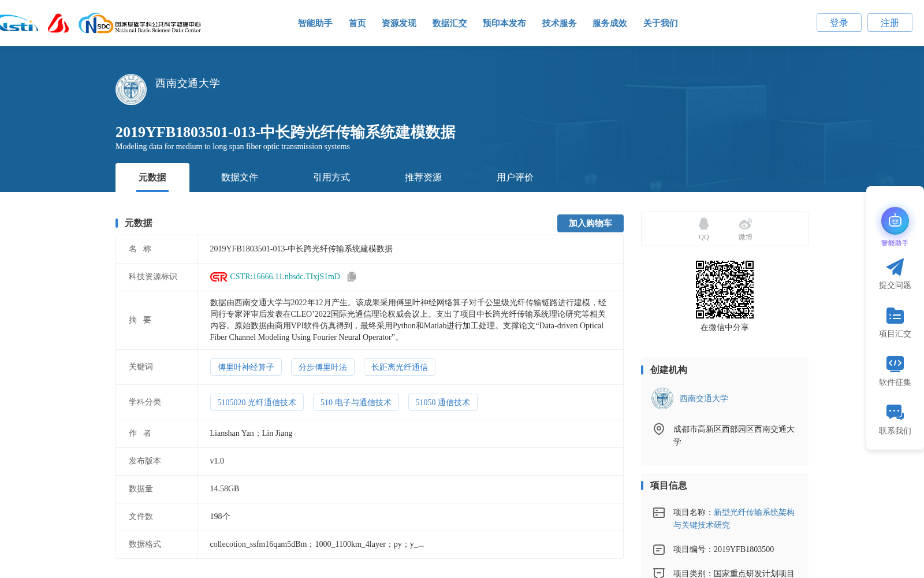Click the data size value 14.58GB

click(225, 488)
